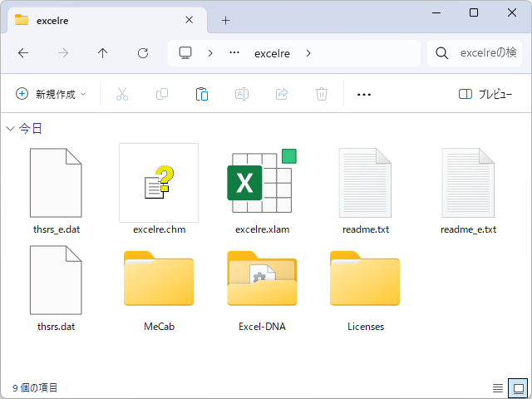Select the readme.txt file icon
This screenshot has height=399, width=532.
point(365,183)
